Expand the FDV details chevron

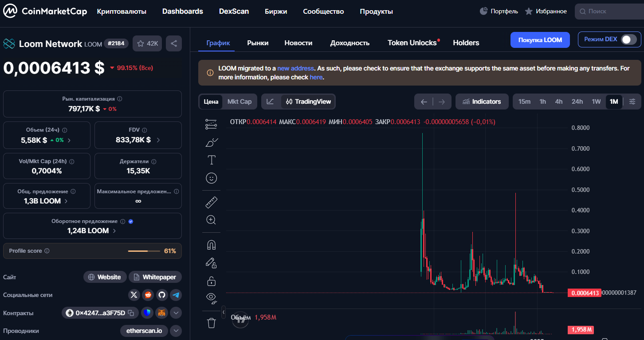coord(158,140)
